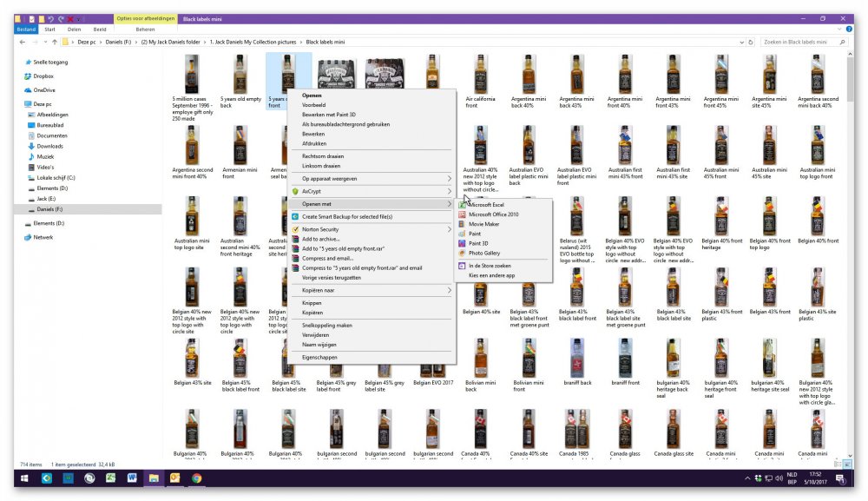Switch to the 'Beeld' ribbon tab
868x501 pixels.
[98, 28]
